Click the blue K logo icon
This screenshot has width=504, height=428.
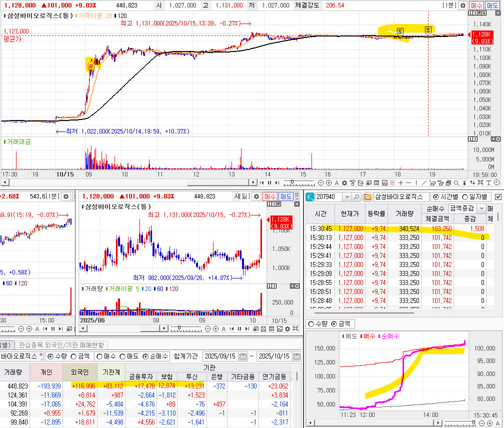click(310, 196)
